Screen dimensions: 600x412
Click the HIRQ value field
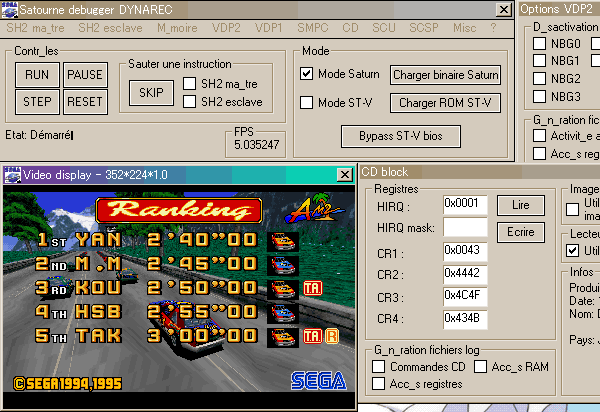[x=465, y=205]
